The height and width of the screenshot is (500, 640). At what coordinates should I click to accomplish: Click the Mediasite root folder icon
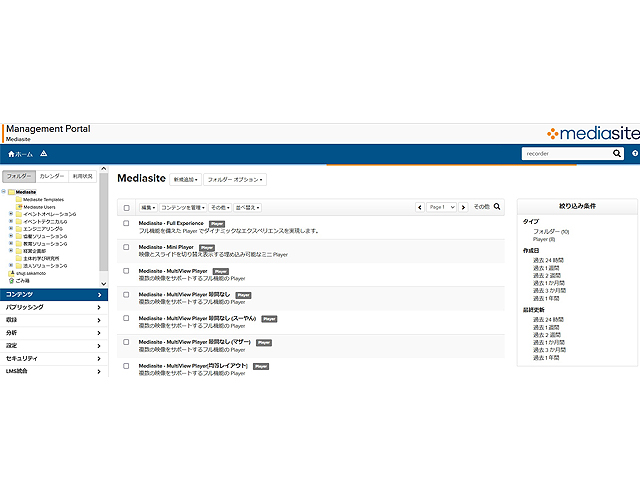click(11, 192)
